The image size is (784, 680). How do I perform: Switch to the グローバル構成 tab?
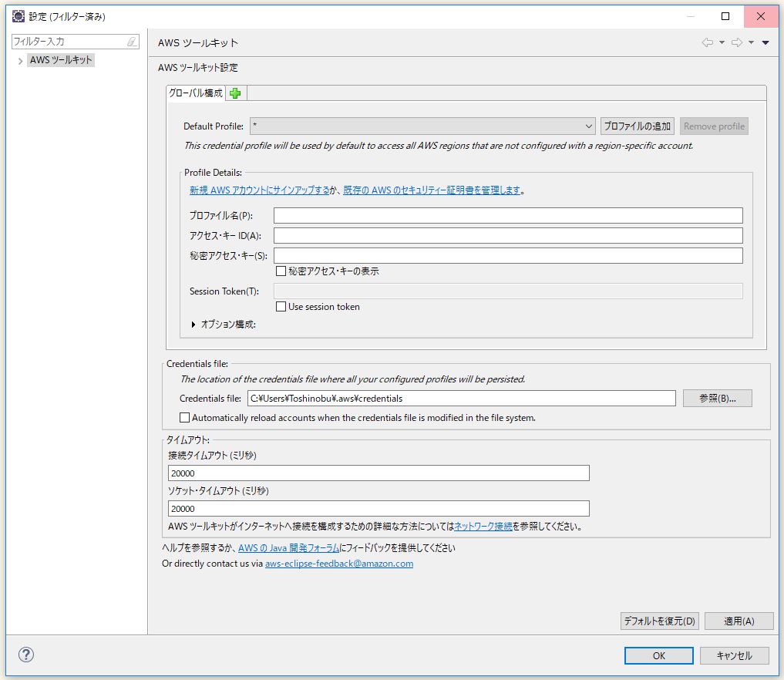(196, 93)
